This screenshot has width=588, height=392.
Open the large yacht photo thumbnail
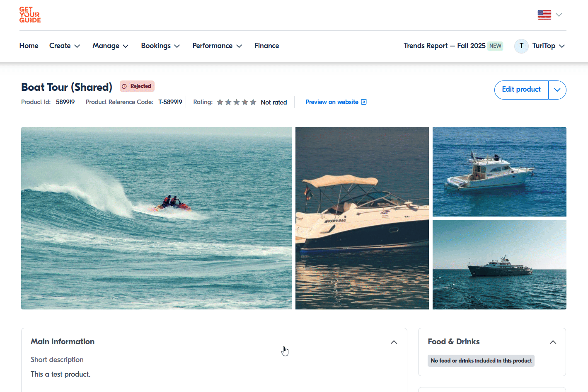pos(499,265)
